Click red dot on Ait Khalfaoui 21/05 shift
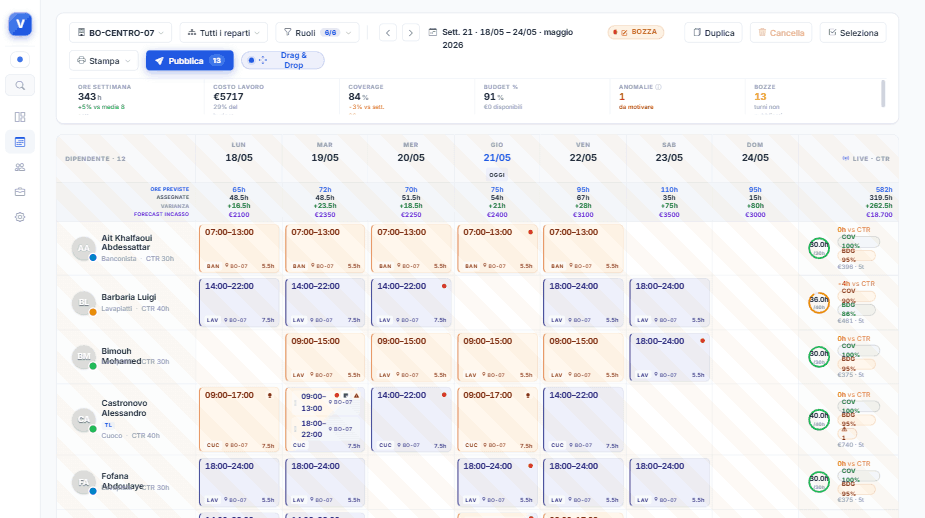Screen dimensions: 925x518 (530, 232)
